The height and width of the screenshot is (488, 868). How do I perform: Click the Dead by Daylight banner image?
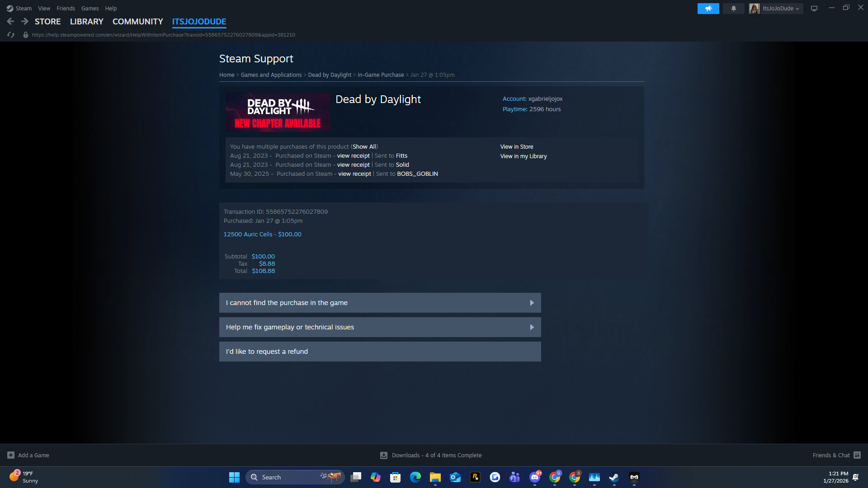point(278,112)
